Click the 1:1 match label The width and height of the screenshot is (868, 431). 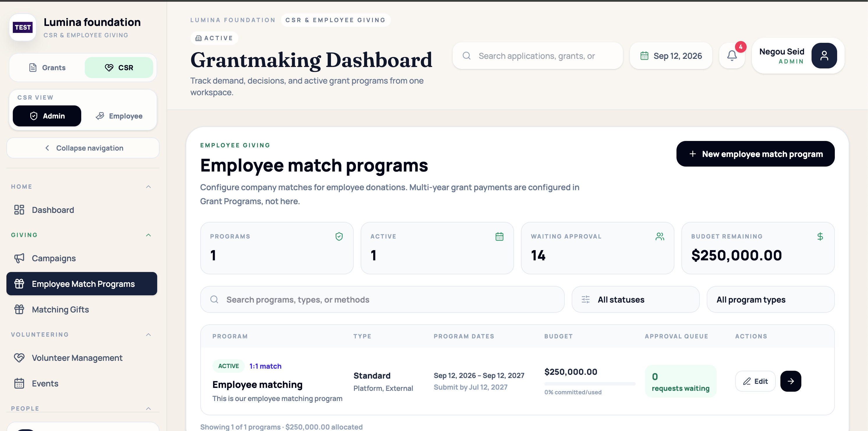(x=265, y=366)
